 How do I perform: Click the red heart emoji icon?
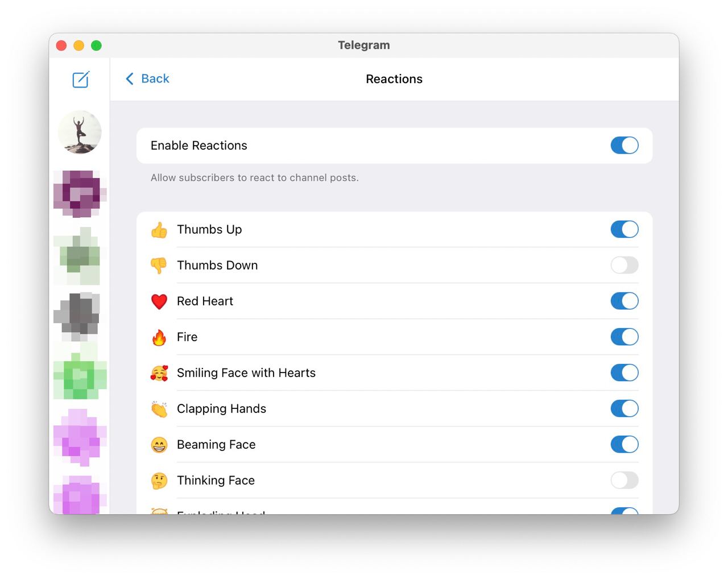pyautogui.click(x=159, y=301)
